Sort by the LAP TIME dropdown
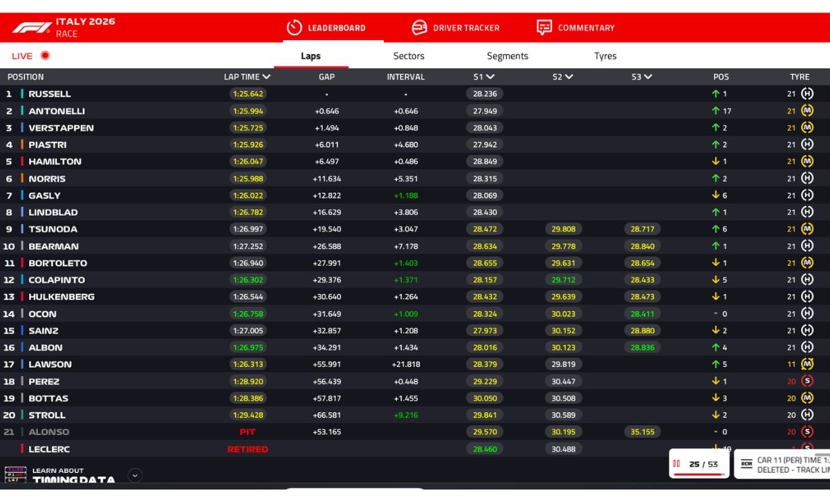Viewport: 830px width, 504px height. coord(247,77)
